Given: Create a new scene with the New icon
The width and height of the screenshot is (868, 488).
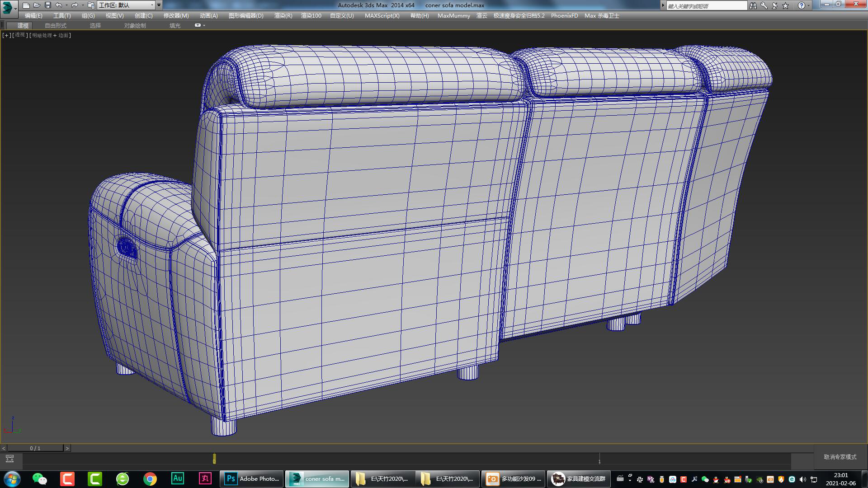Looking at the screenshot, I should tap(27, 5).
